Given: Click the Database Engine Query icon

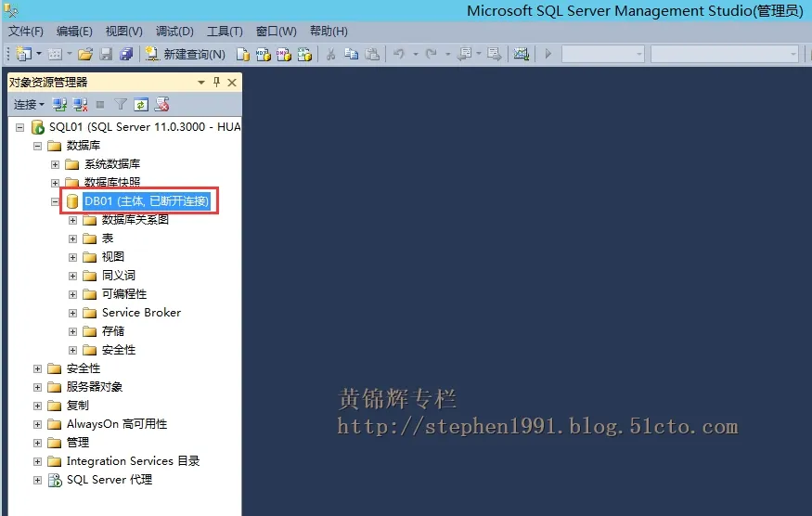Looking at the screenshot, I should (243, 54).
